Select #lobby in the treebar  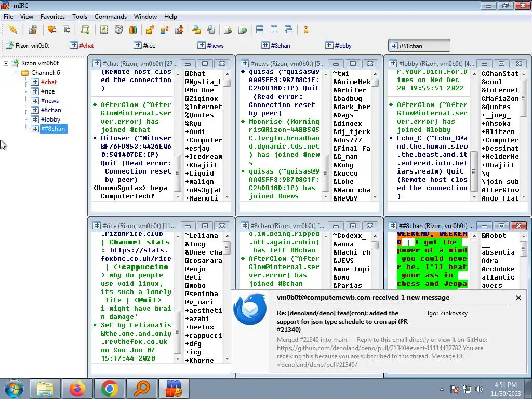pos(50,119)
